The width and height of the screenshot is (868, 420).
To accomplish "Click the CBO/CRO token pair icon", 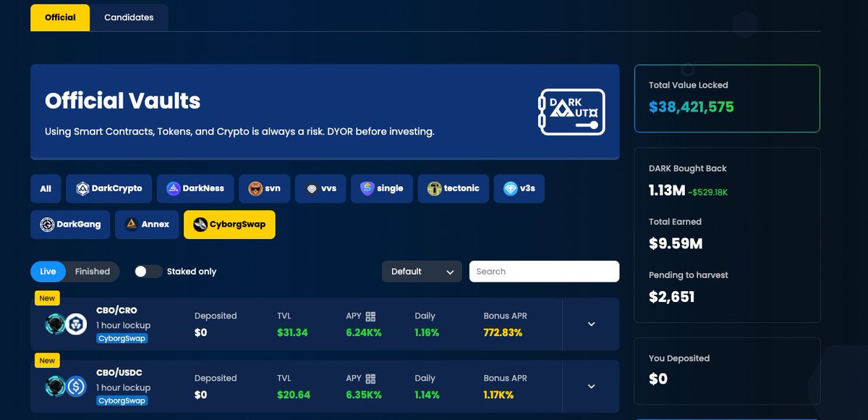I will (x=65, y=324).
